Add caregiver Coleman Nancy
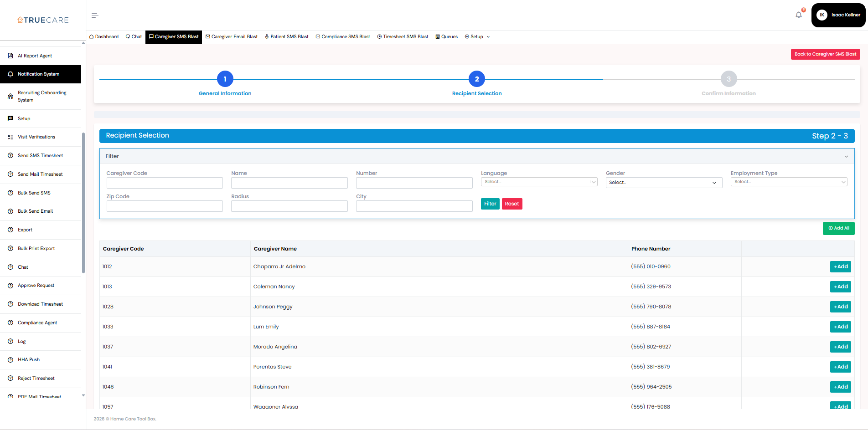The height and width of the screenshot is (430, 868). pyautogui.click(x=841, y=287)
